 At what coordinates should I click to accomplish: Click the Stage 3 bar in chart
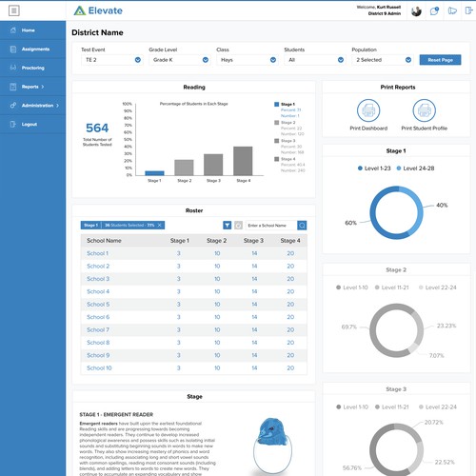pos(213,165)
